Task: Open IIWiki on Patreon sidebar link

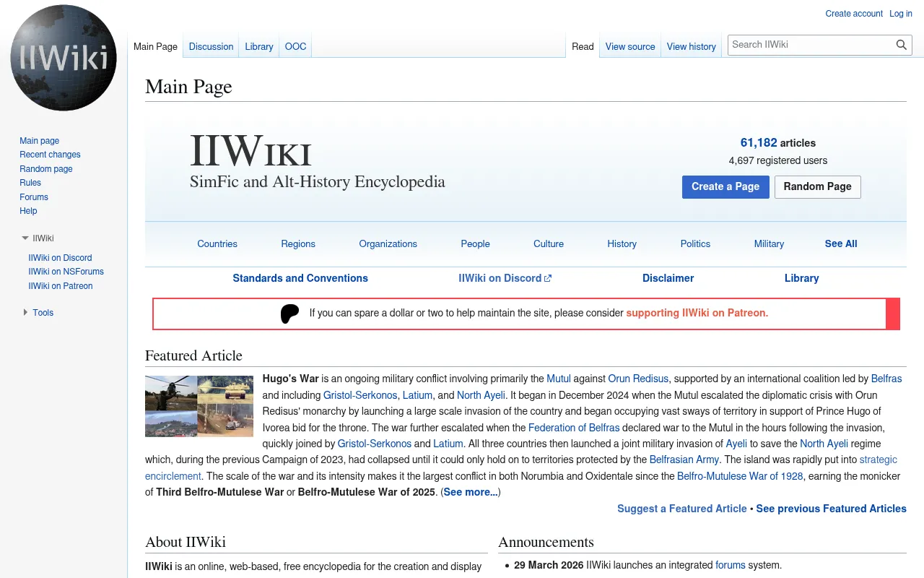Action: coord(61,286)
